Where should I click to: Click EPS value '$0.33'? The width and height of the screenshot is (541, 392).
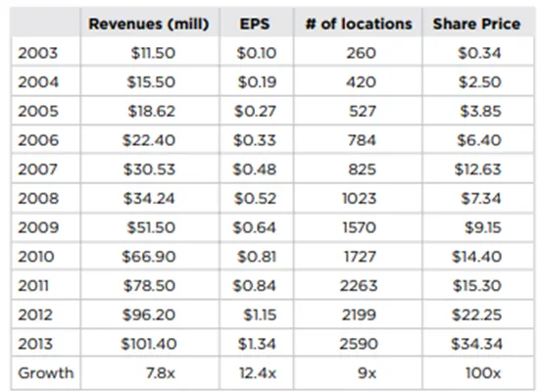tap(255, 140)
